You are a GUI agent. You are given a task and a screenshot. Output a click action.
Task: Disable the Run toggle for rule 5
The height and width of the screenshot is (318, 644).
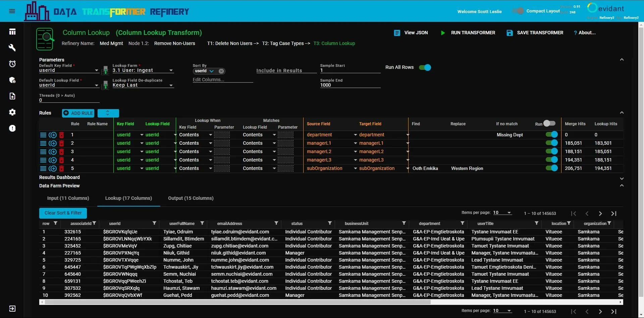[551, 168]
